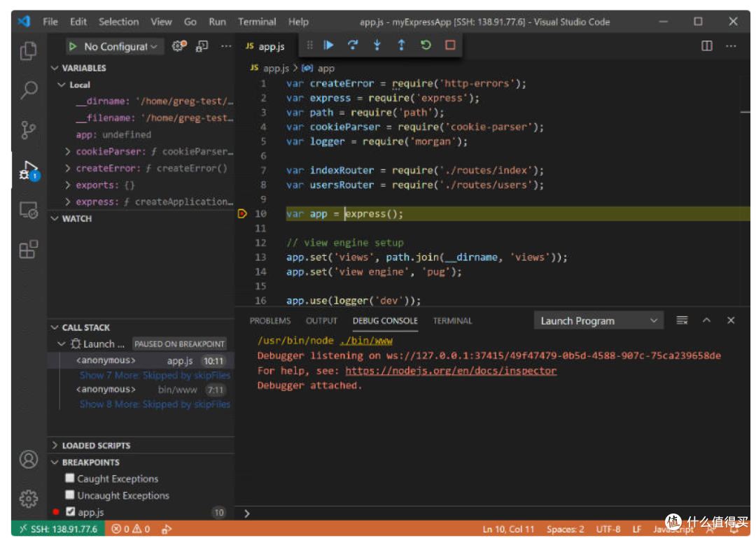Switch to the TERMINAL panel tab

(x=452, y=321)
